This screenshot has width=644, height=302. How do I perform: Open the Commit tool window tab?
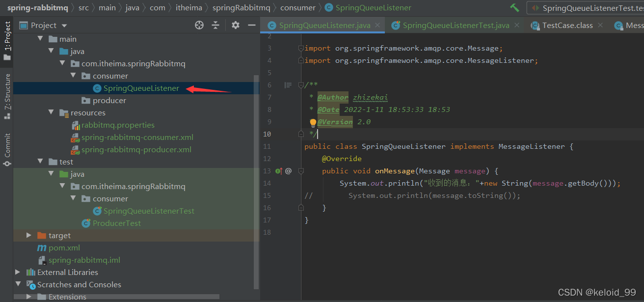pyautogui.click(x=7, y=149)
